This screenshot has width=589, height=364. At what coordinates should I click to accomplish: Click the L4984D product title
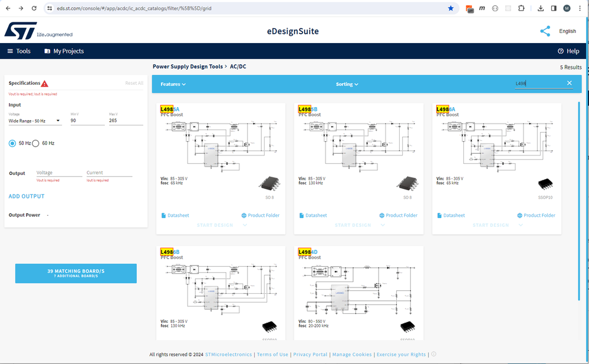(308, 252)
